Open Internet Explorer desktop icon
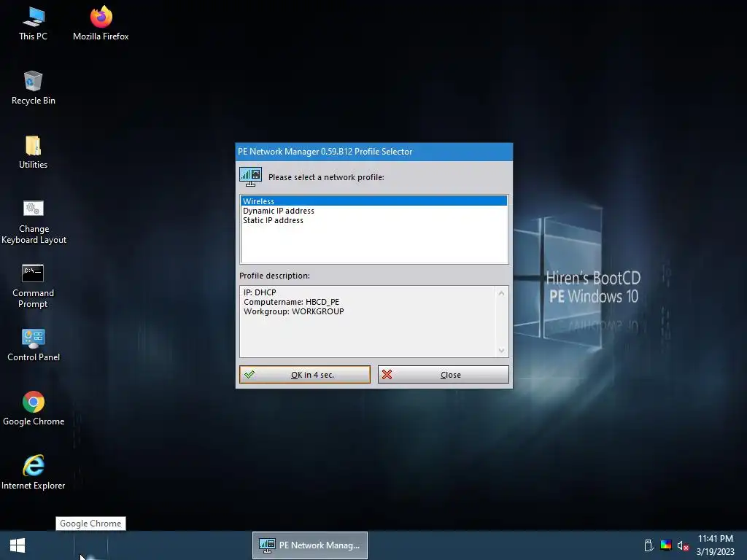The height and width of the screenshot is (560, 747). (34, 472)
